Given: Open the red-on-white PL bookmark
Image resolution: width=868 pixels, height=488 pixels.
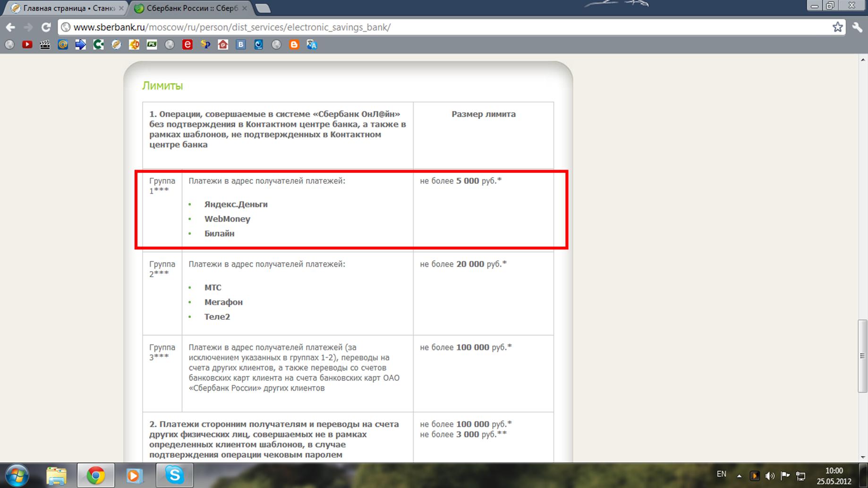Looking at the screenshot, I should click(152, 44).
